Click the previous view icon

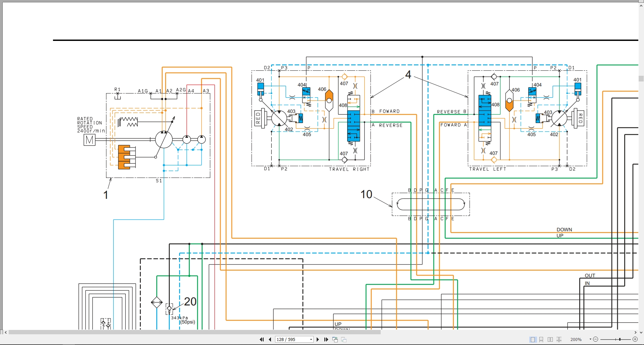[x=335, y=340]
